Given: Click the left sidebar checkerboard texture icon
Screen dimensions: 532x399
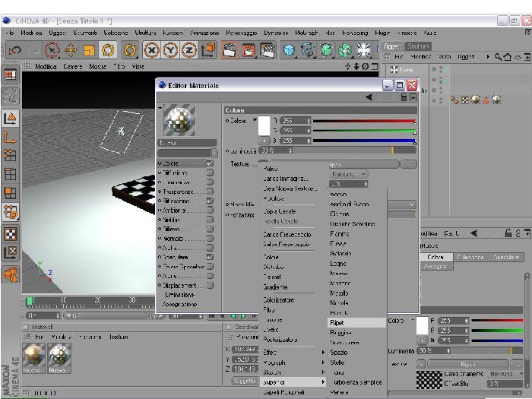Looking at the screenshot, I should [10, 234].
